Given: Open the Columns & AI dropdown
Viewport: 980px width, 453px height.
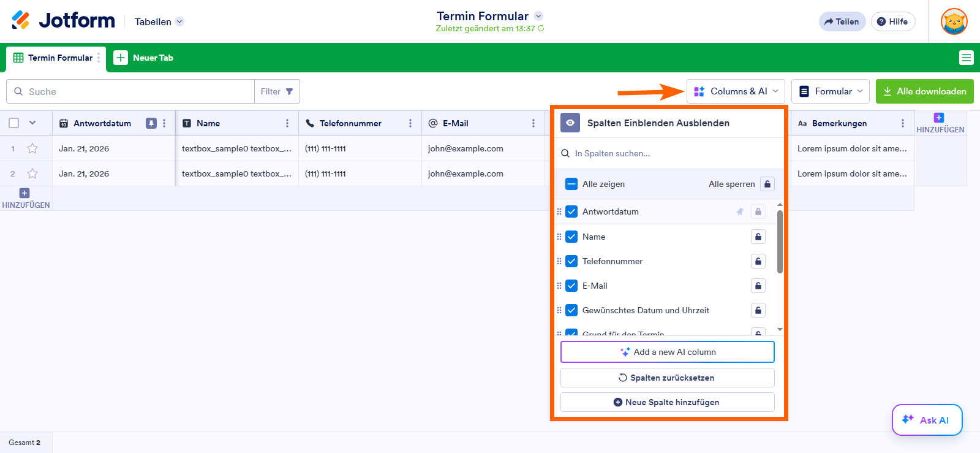Looking at the screenshot, I should click(736, 91).
